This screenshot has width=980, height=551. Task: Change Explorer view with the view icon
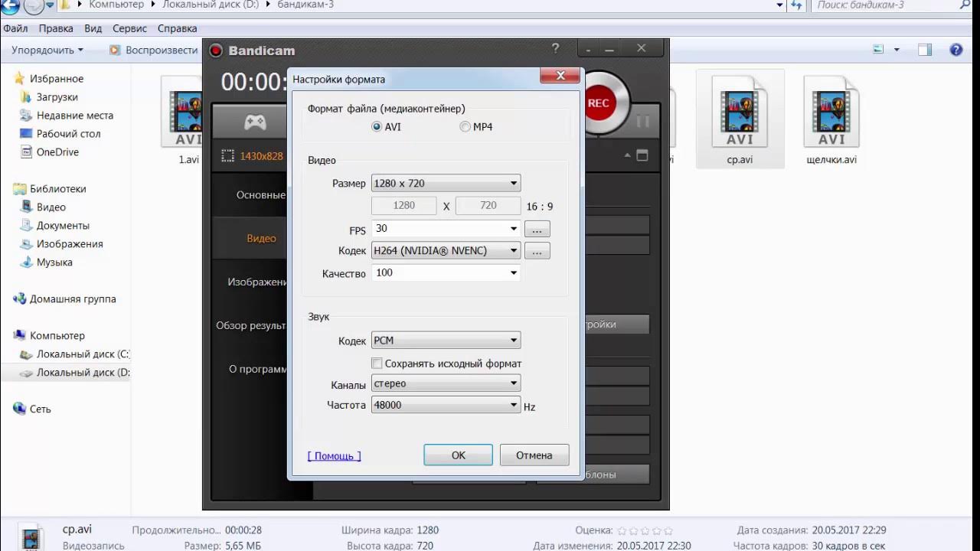click(x=879, y=50)
